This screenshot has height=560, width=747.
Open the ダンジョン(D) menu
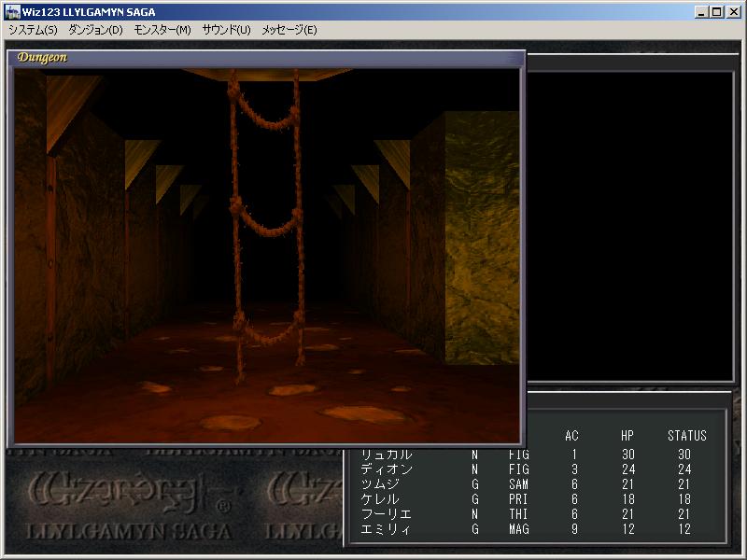pos(95,30)
